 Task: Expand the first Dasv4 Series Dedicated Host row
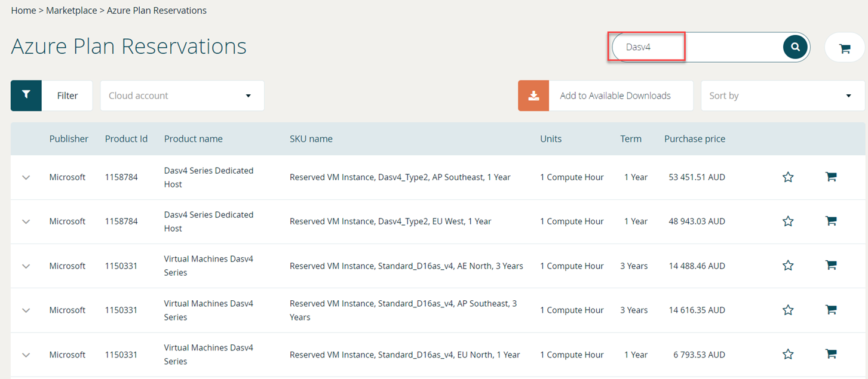click(26, 177)
